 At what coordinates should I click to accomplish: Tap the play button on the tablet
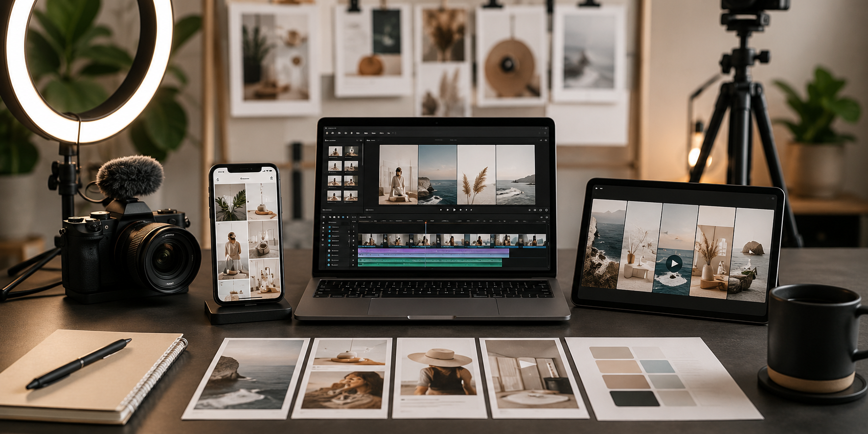pos(674,264)
